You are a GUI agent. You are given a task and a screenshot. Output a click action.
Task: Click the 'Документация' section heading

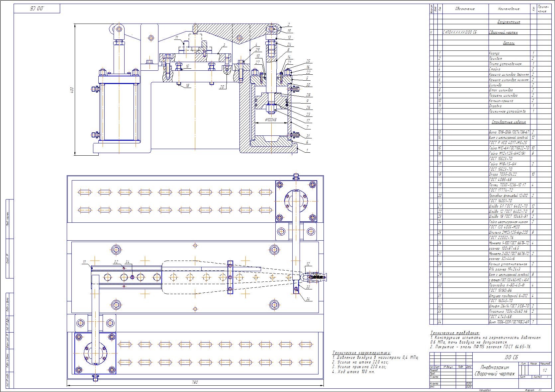click(x=509, y=22)
